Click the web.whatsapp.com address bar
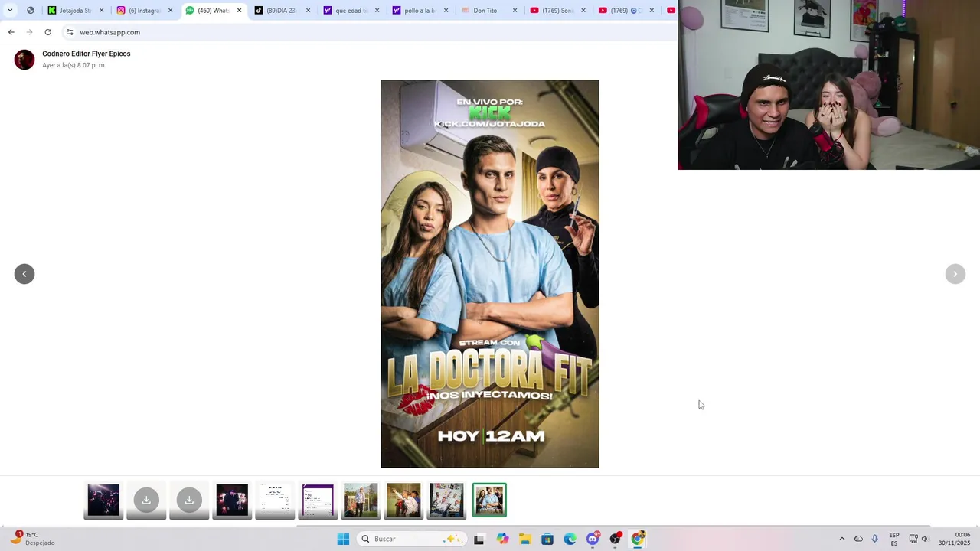The image size is (980, 551). point(367,32)
